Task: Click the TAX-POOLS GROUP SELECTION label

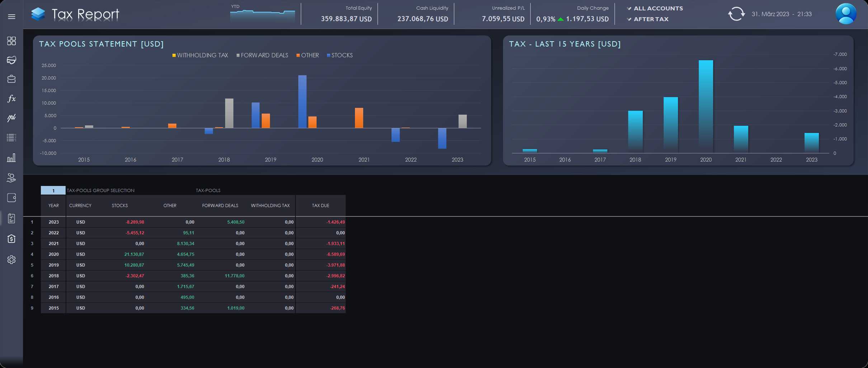Action: click(x=100, y=190)
